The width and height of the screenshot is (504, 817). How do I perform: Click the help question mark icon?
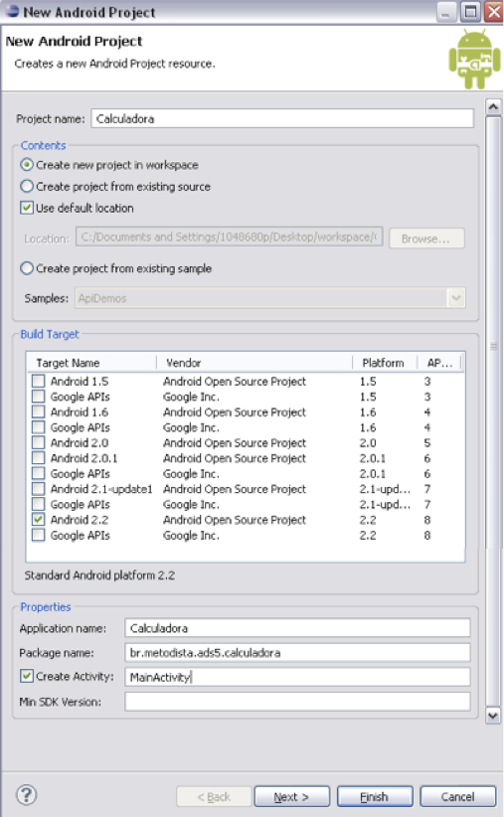click(x=27, y=795)
